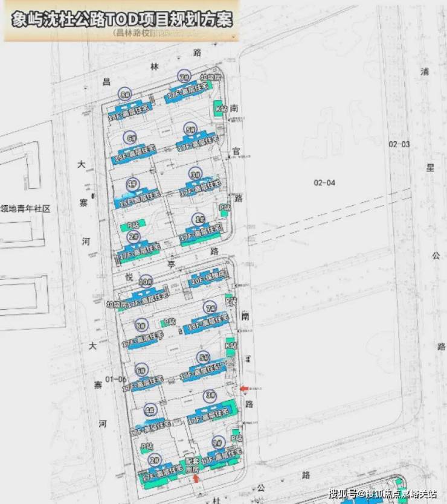Select the 2# circle left of 配套用房
The width and height of the screenshot is (447, 504).
(155, 460)
